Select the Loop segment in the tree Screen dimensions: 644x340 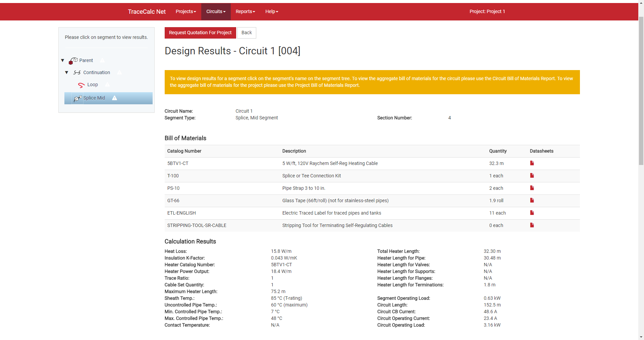92,85
